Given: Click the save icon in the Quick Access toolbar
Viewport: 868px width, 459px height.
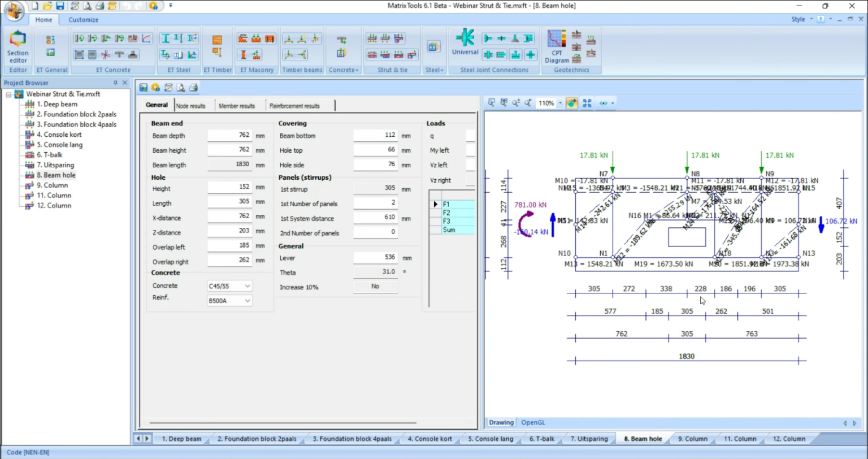Looking at the screenshot, I should point(60,6).
